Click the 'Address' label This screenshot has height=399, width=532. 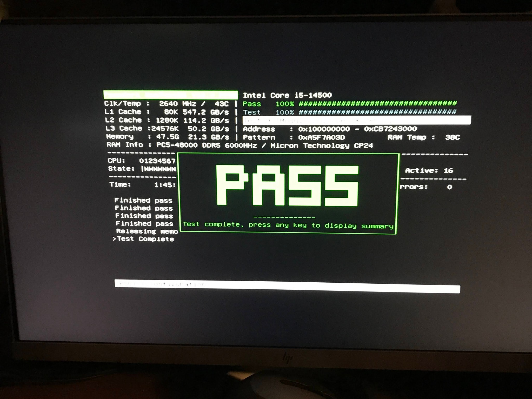click(259, 129)
